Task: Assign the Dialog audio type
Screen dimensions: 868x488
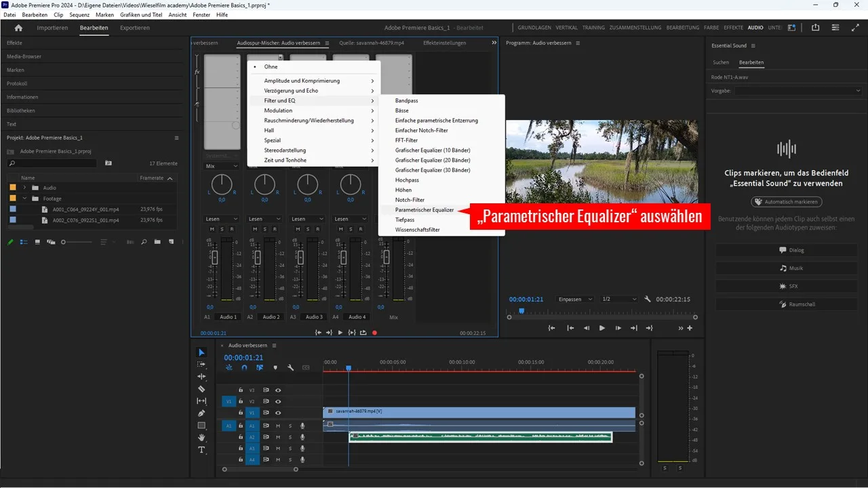Action: pyautogui.click(x=787, y=250)
